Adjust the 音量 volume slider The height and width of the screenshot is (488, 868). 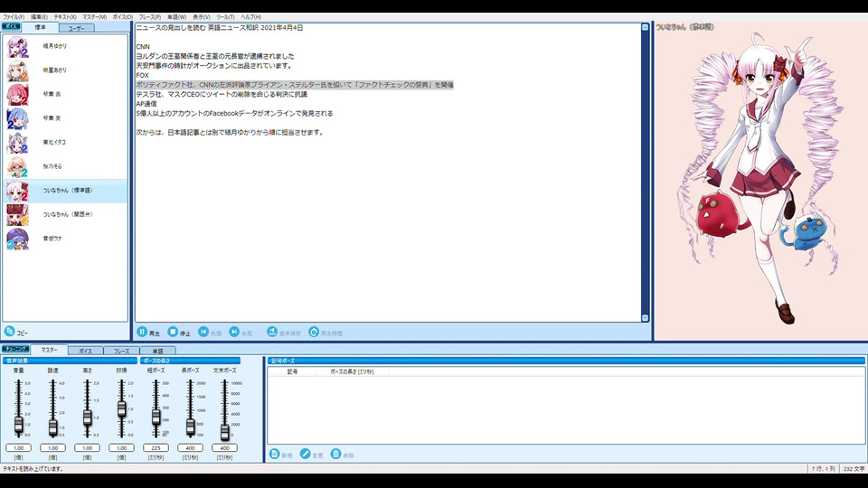click(x=18, y=425)
